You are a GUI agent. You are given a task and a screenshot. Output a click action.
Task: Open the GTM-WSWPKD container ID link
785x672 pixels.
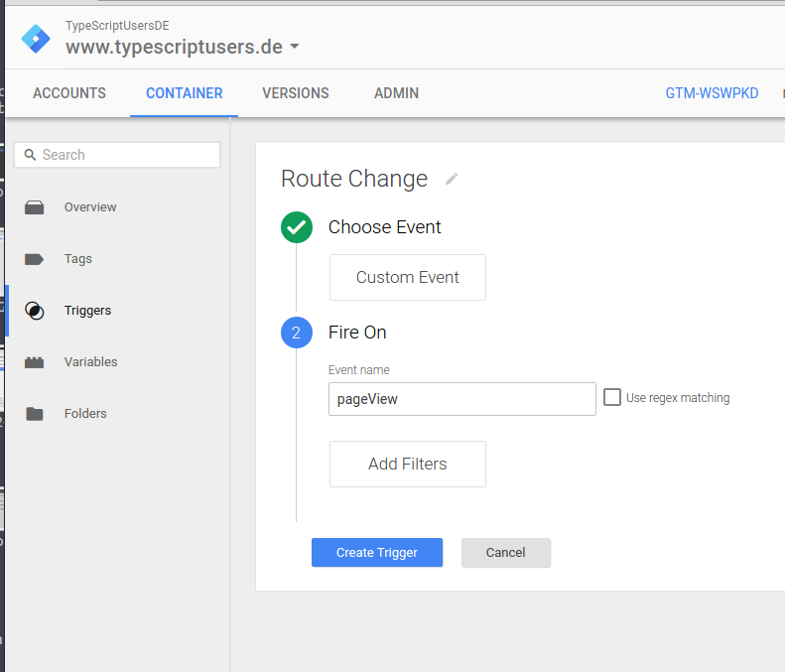pos(712,93)
